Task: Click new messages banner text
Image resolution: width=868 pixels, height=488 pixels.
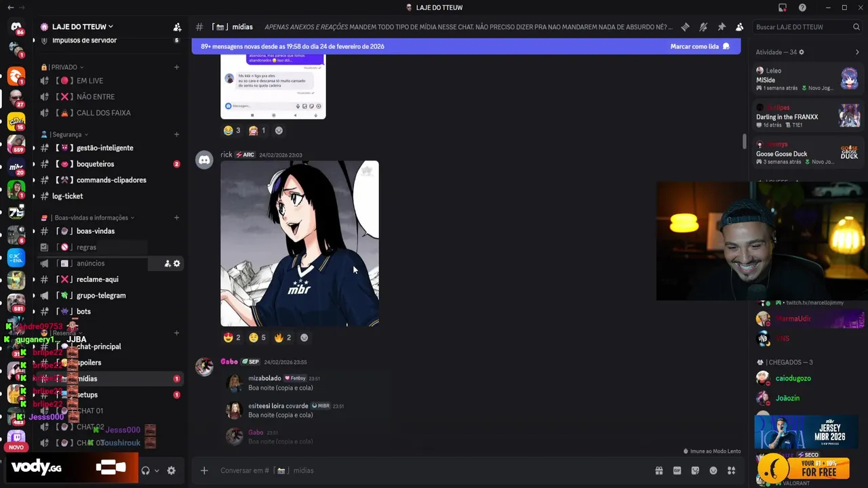Action: (292, 47)
